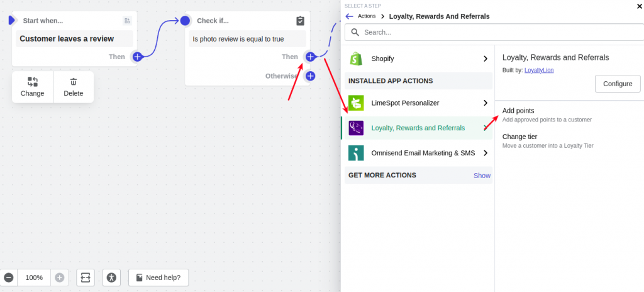Click the back arrow next to Actions

click(349, 16)
